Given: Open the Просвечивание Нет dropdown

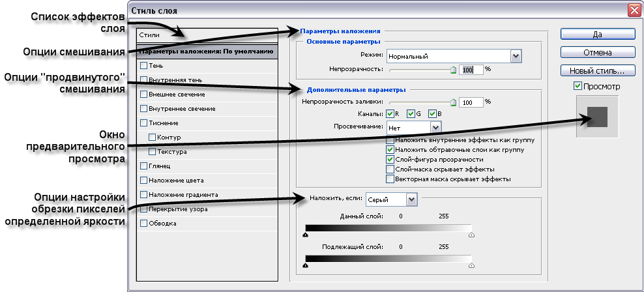Looking at the screenshot, I should tap(414, 128).
